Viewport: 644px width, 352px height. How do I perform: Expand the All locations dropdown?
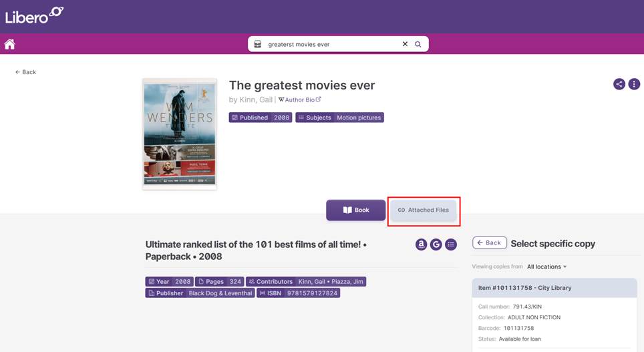546,267
